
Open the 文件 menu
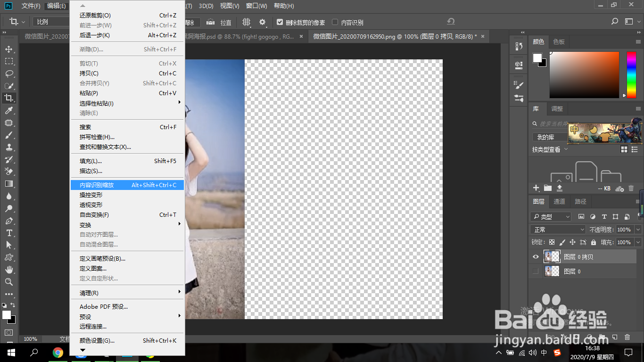[31, 6]
